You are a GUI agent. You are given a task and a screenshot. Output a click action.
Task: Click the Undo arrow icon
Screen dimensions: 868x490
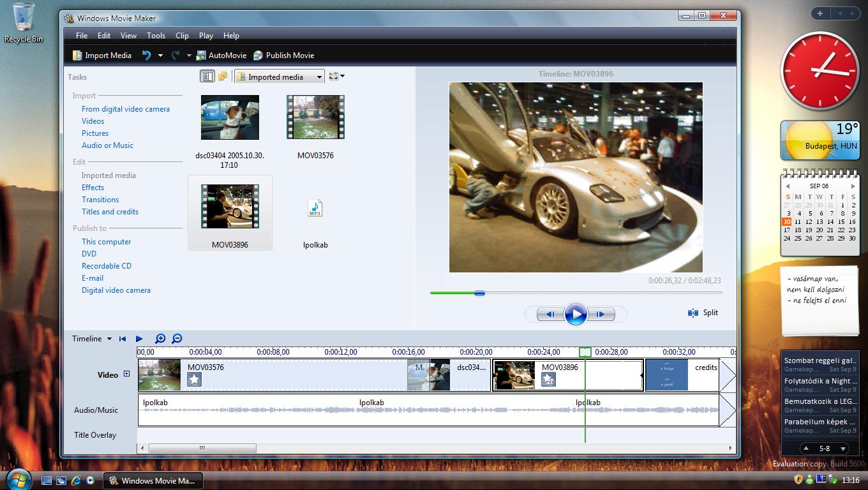[146, 56]
